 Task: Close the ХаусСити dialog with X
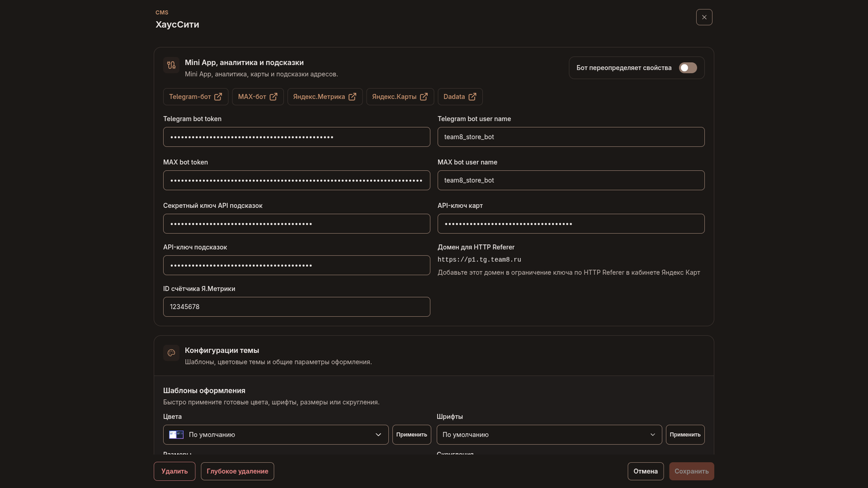tap(704, 17)
